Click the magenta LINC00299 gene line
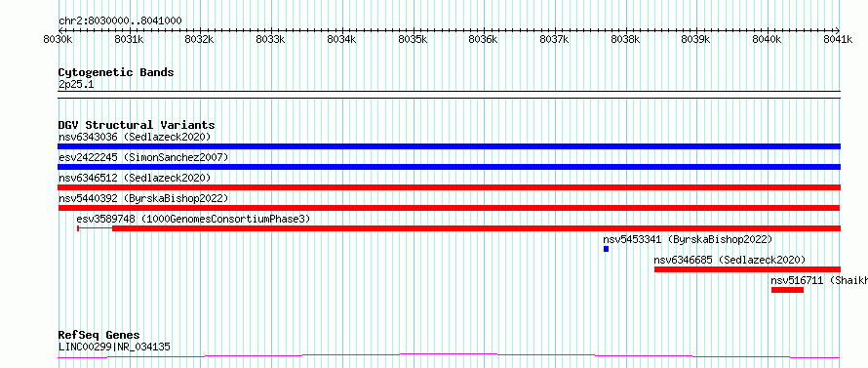This screenshot has height=368, width=868. coord(449,356)
